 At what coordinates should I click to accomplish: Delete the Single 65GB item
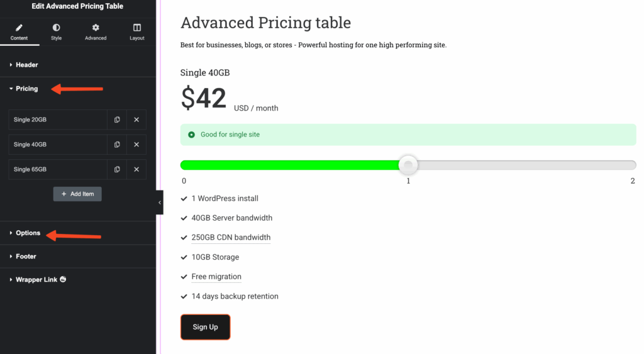(136, 169)
